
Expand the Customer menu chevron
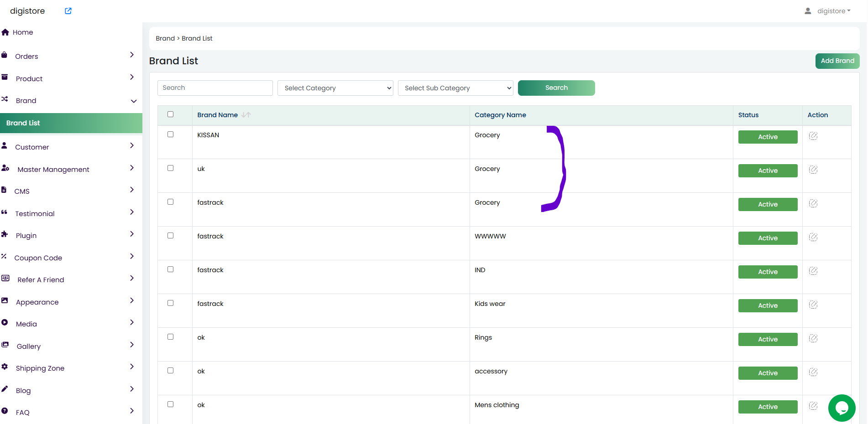132,145
